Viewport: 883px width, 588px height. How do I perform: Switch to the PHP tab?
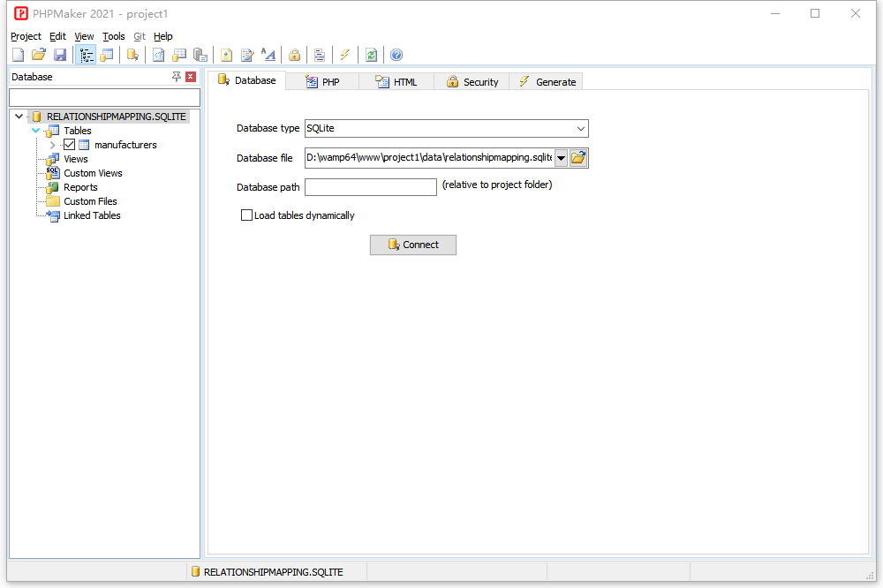(x=322, y=82)
